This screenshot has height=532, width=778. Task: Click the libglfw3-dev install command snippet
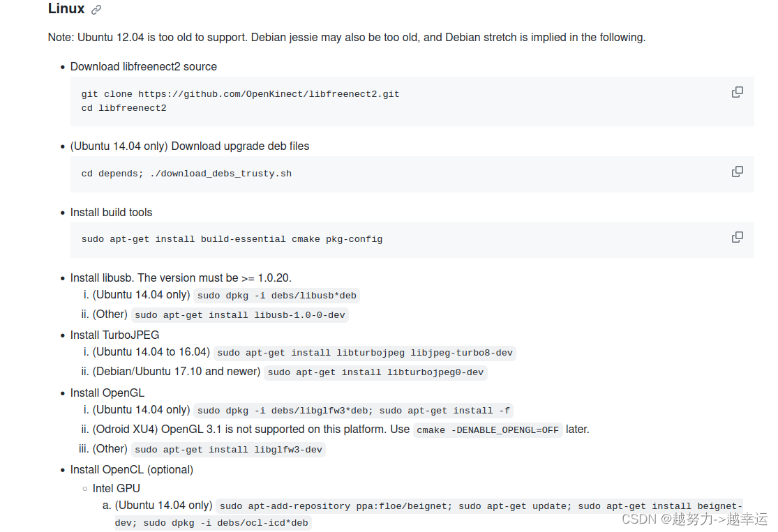pos(230,449)
